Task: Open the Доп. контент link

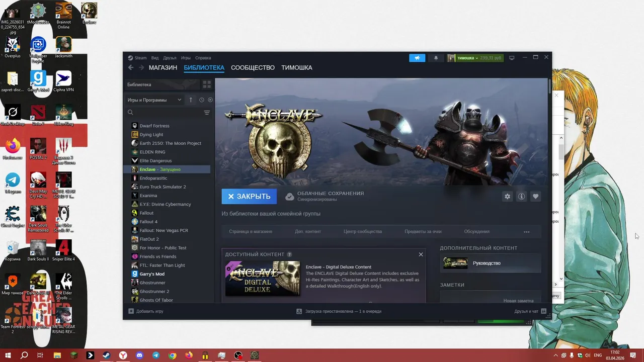Action: (x=308, y=232)
